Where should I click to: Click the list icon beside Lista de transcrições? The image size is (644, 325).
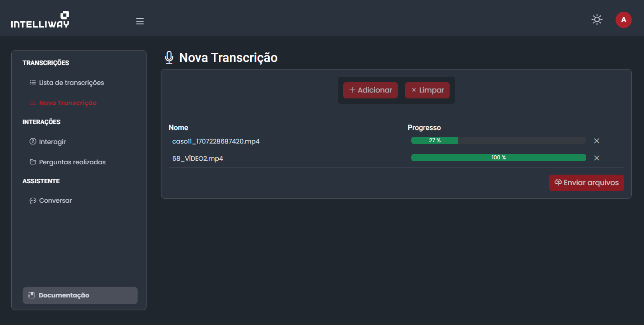coord(32,83)
